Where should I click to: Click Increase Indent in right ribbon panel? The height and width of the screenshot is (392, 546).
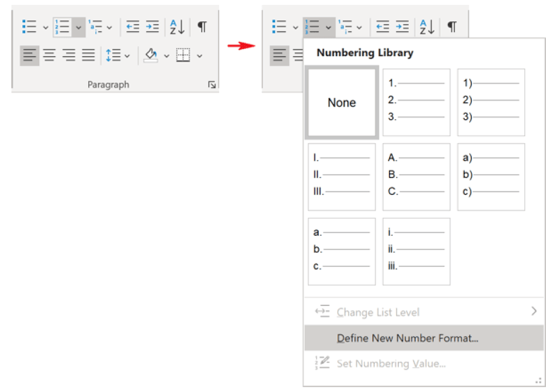tap(402, 27)
